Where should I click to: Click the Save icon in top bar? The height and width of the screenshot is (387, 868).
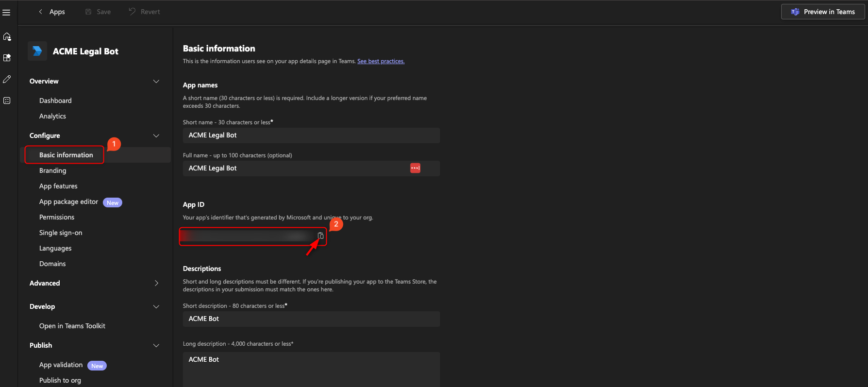(88, 12)
